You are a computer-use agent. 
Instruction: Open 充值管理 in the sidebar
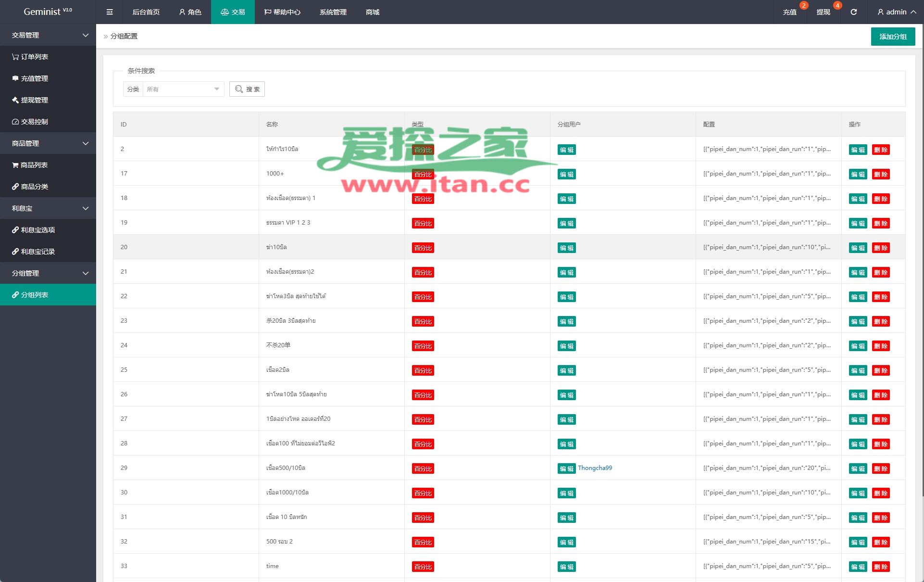pyautogui.click(x=34, y=78)
